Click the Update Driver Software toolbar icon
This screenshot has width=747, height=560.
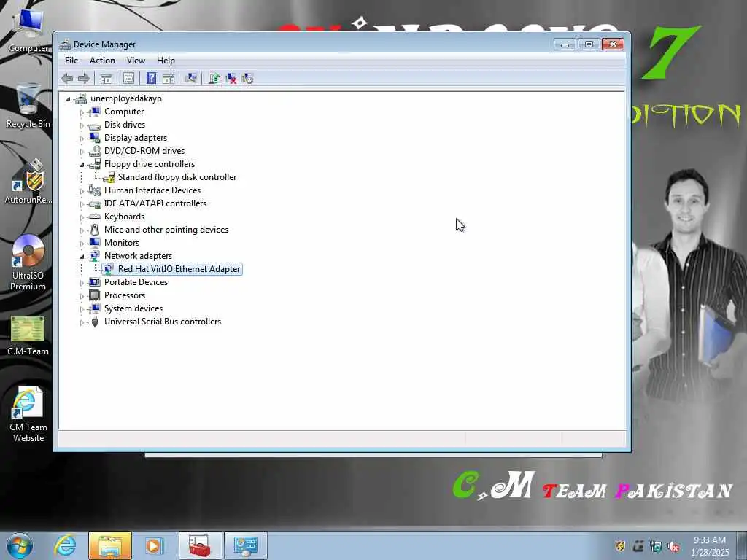[x=214, y=79]
